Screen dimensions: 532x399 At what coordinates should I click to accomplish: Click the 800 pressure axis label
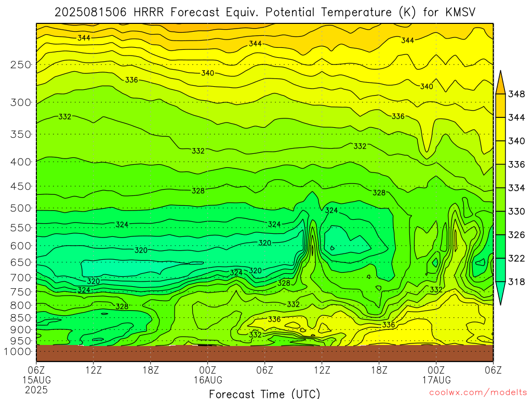click(21, 305)
